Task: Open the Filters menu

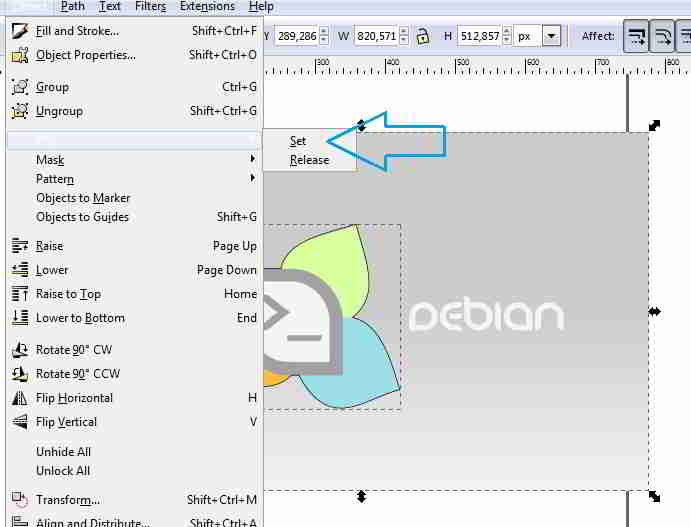Action: click(150, 6)
